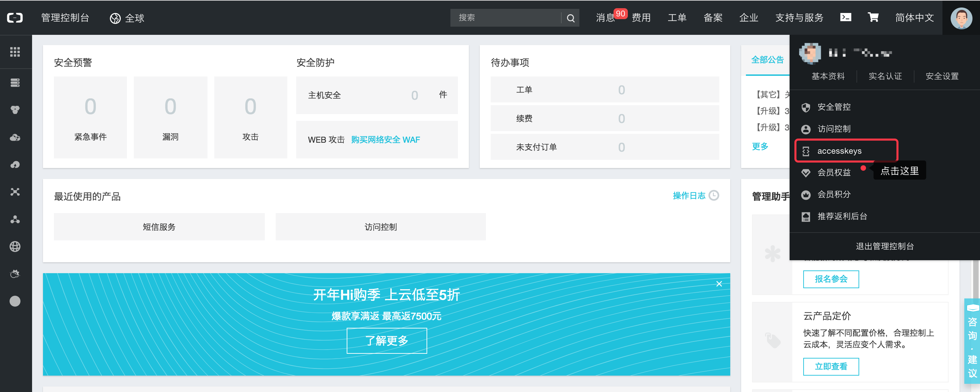The width and height of the screenshot is (980, 392).
Task: Select 安全管控 in user menu
Action: click(x=834, y=107)
